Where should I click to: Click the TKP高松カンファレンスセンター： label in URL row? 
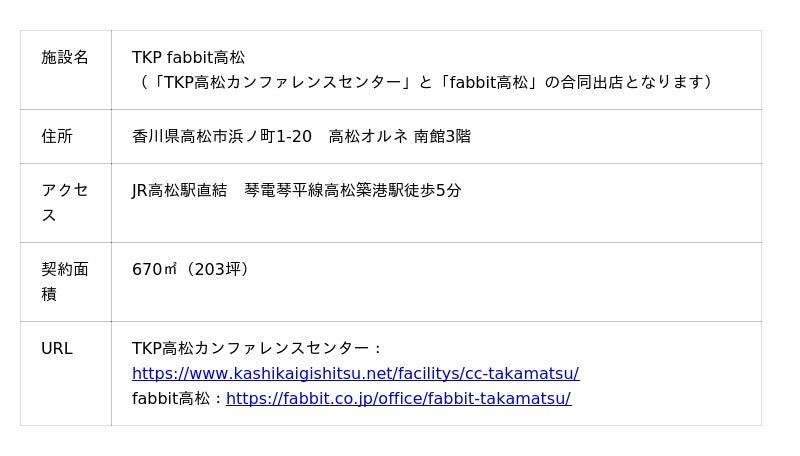(x=257, y=348)
